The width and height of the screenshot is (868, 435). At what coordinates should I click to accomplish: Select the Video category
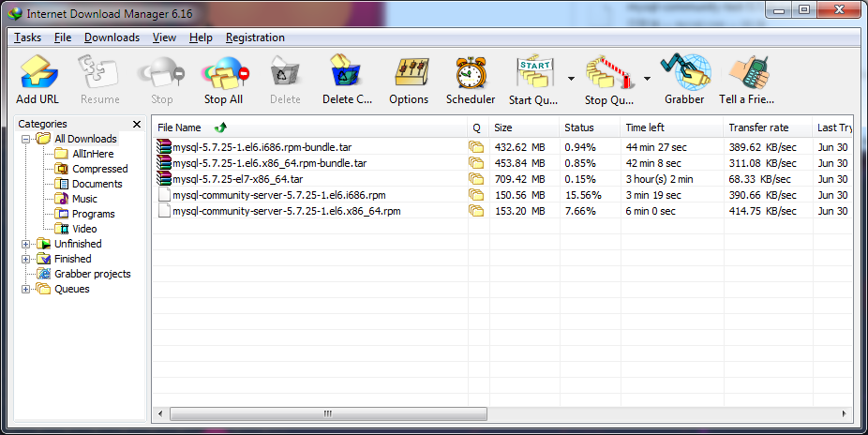[x=84, y=229]
